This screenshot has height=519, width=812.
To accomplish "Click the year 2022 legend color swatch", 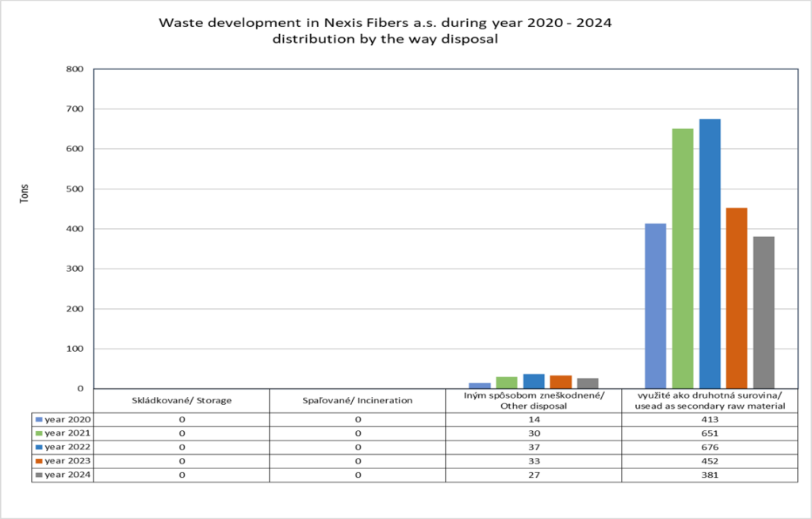I will point(39,447).
